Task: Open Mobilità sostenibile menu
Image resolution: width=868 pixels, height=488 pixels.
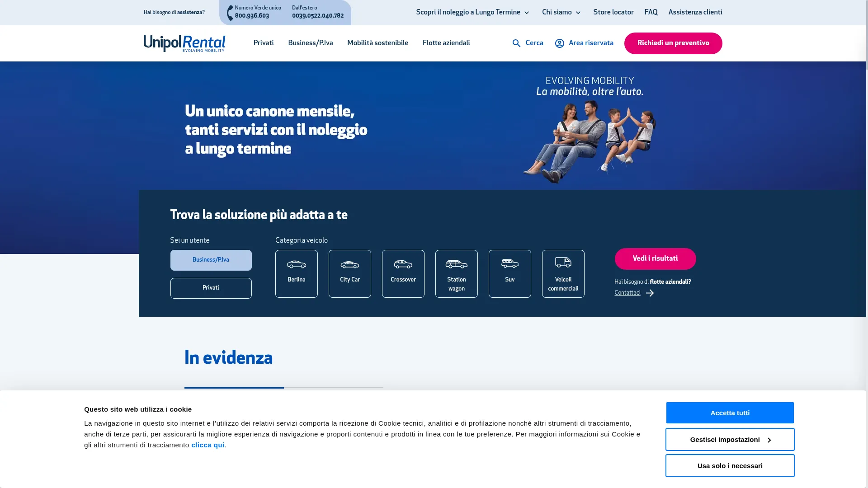Action: [378, 43]
